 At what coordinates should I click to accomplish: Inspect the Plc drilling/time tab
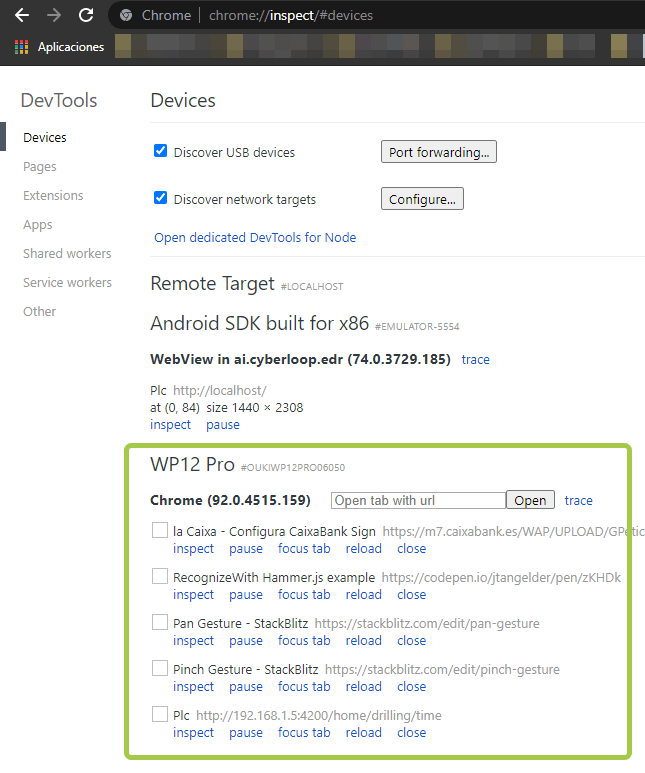193,733
